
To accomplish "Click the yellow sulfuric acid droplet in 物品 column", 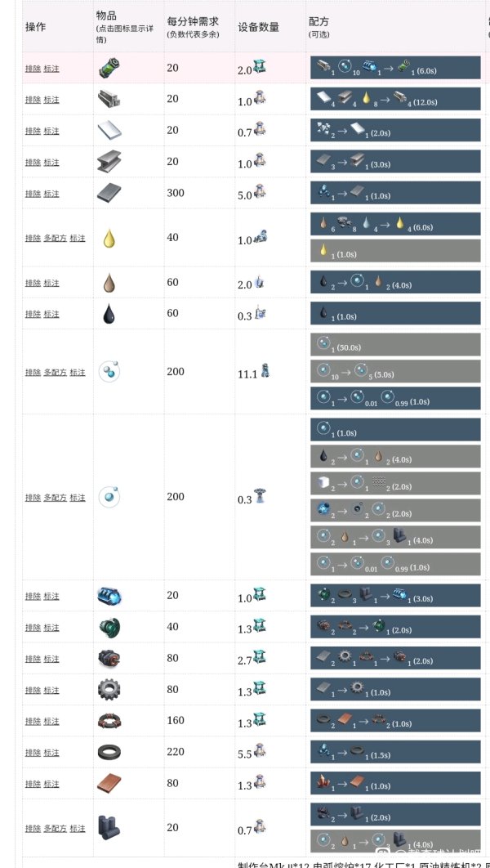I will (110, 239).
